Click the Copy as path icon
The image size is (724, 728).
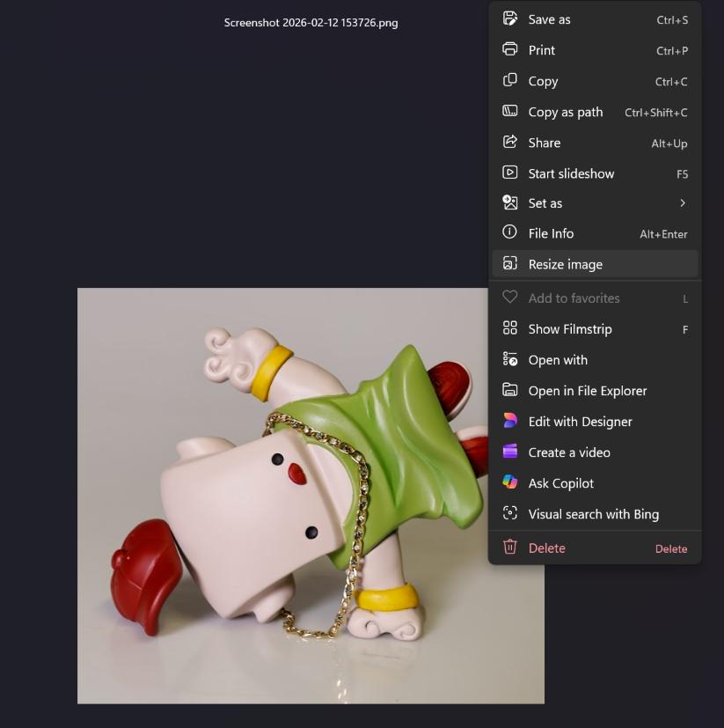[x=509, y=111]
